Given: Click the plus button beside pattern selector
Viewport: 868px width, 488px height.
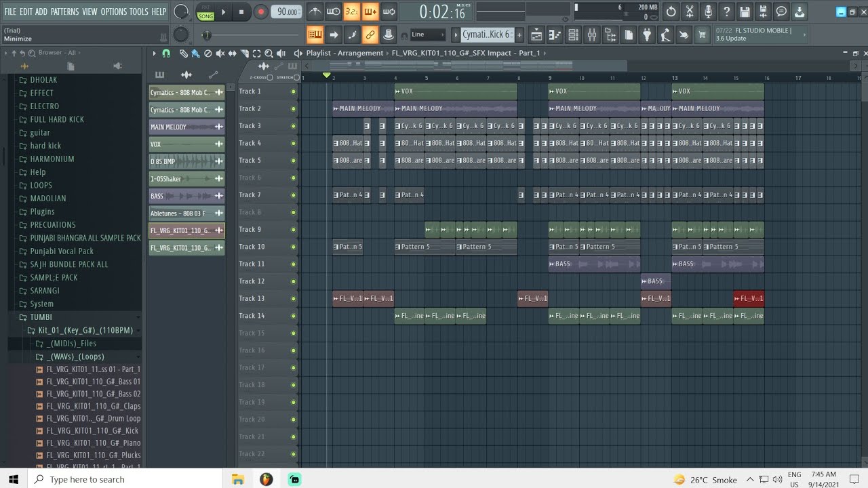Looking at the screenshot, I should pyautogui.click(x=519, y=35).
